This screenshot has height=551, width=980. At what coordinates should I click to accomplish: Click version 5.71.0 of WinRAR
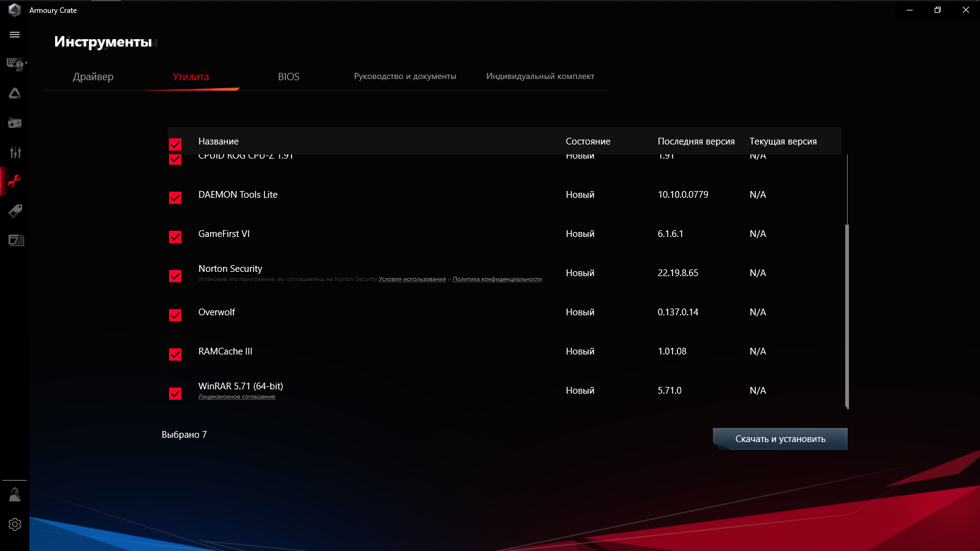[x=669, y=391]
